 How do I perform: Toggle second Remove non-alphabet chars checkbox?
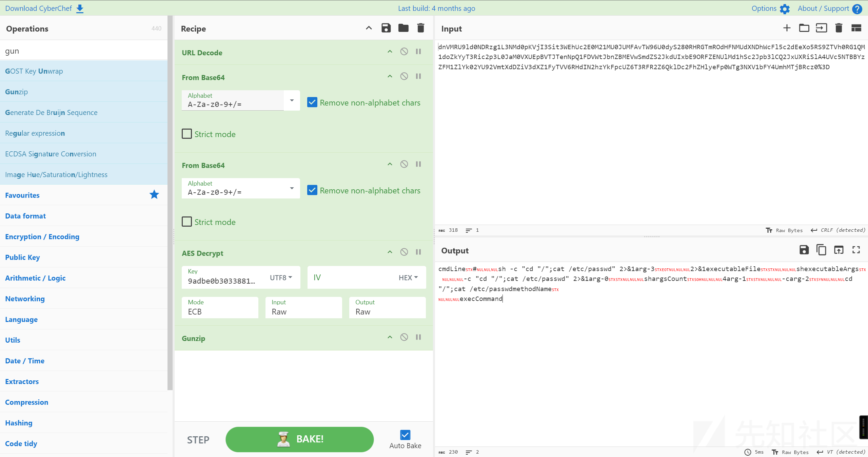click(312, 190)
